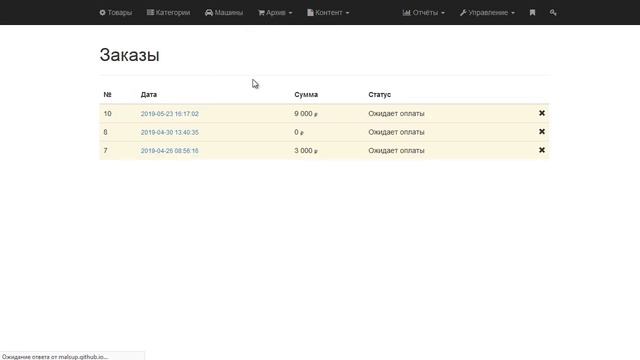Expand the Архив dropdown menu
Viewport: 640px width, 360px height.
(x=275, y=13)
